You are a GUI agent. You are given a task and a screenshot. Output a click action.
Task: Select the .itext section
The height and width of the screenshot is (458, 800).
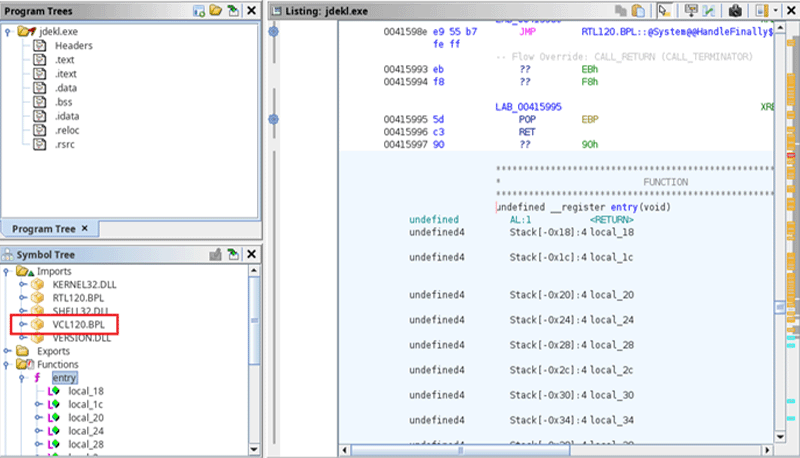(x=66, y=74)
